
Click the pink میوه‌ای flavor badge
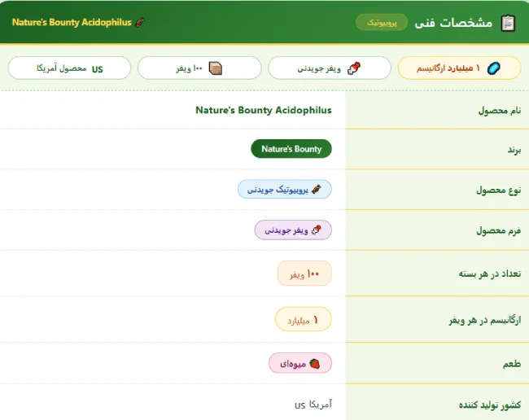(x=300, y=363)
